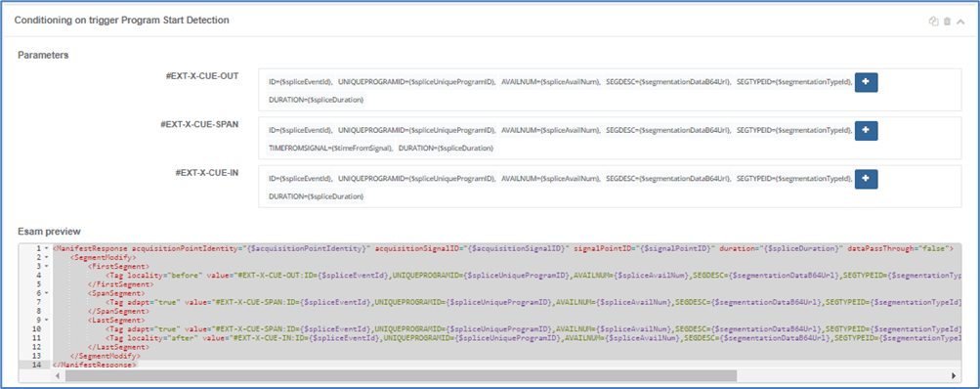The image size is (980, 389).
Task: Click the #EXT-X-CUE-OUT parameter label
Action: tap(202, 76)
